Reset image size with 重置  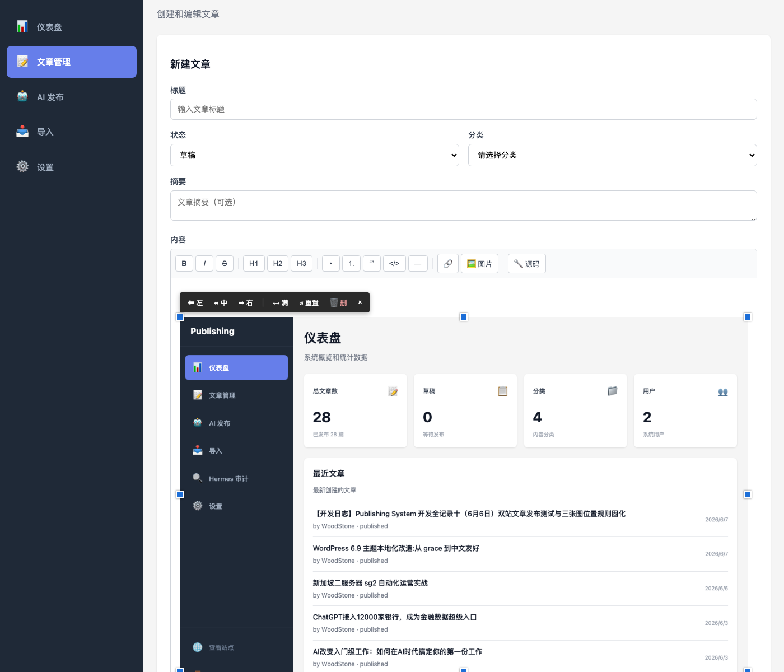point(309,302)
